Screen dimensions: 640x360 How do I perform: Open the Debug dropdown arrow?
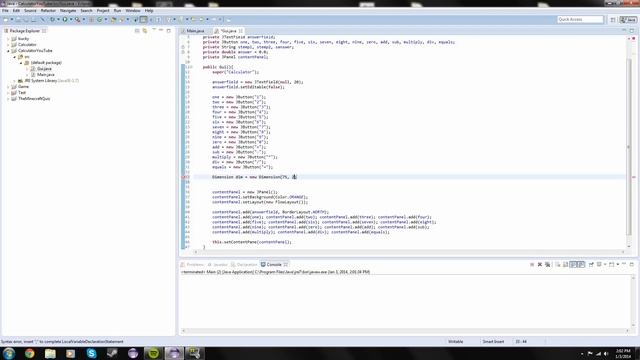pyautogui.click(x=58, y=20)
